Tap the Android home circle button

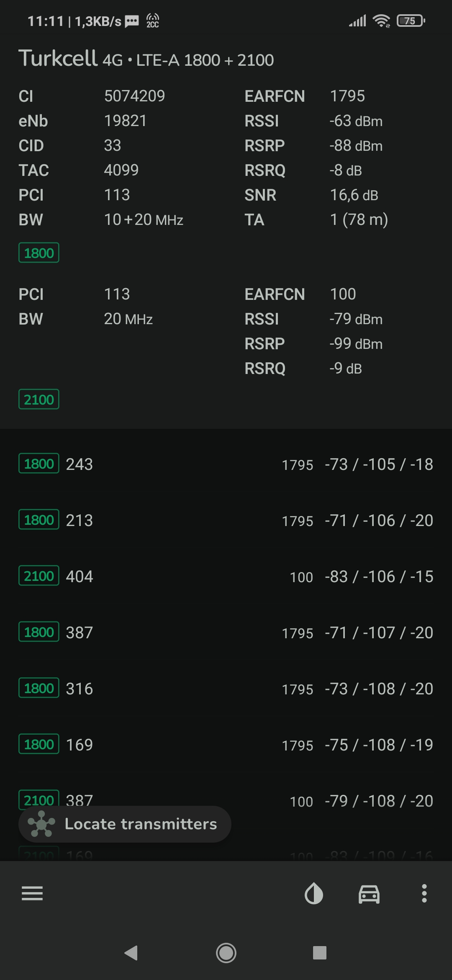[x=226, y=953]
